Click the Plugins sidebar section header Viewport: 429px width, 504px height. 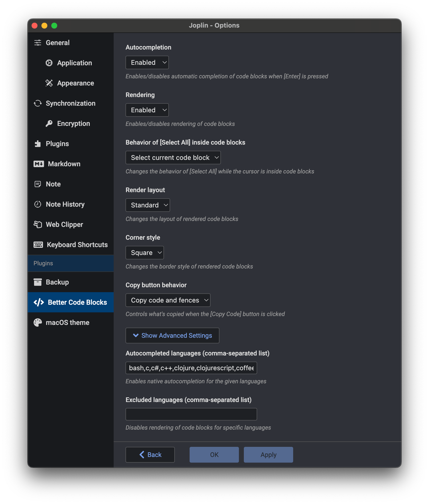(71, 263)
